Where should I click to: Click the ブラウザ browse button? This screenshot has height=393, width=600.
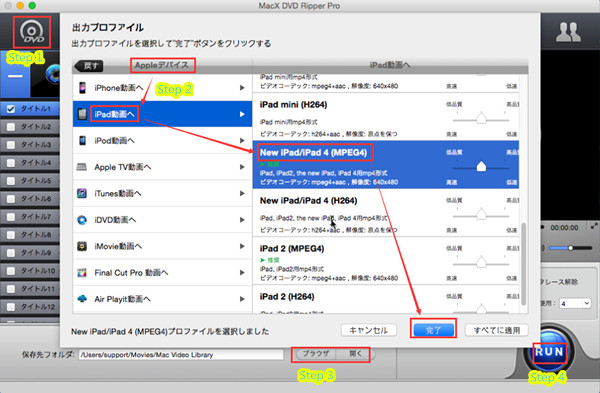(x=316, y=354)
